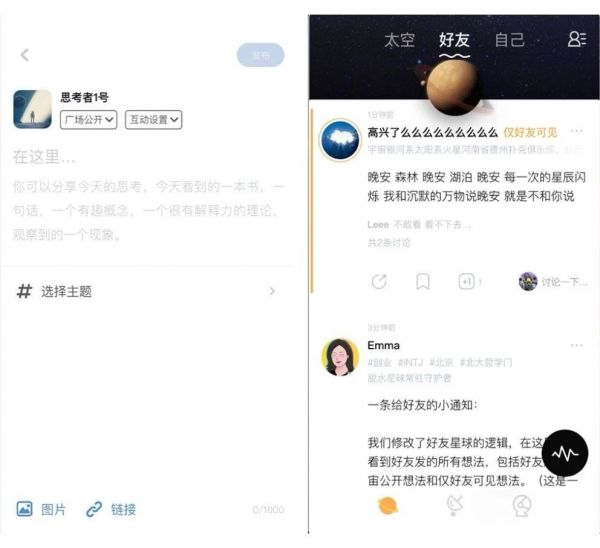Screen dimensions: 600x548
Task: Open options menu for Emma's post
Action: pyautogui.click(x=576, y=345)
